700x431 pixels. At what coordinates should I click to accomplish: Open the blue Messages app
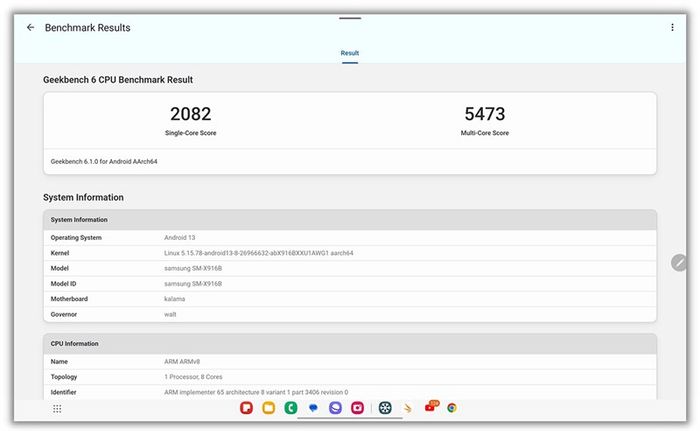313,408
